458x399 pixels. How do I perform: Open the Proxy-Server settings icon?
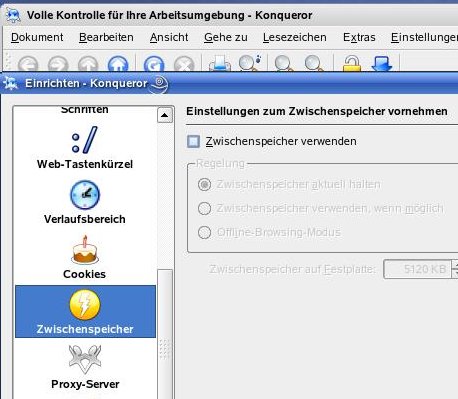(85, 359)
